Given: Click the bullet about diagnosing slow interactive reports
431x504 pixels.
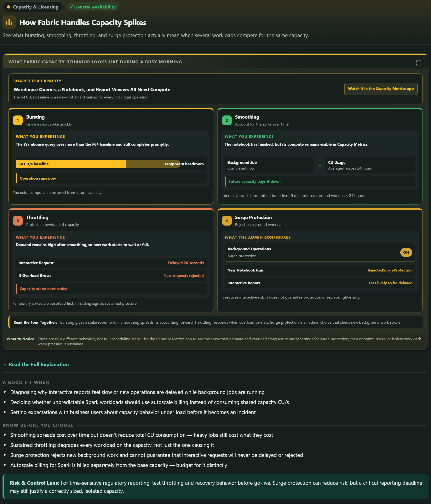Looking at the screenshot, I should [x=137, y=392].
